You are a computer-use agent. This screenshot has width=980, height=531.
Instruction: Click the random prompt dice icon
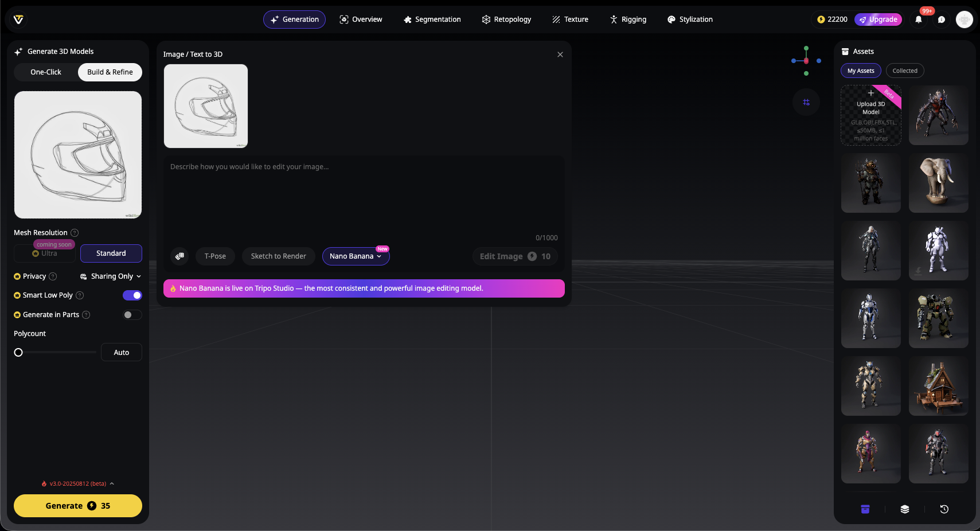(180, 256)
